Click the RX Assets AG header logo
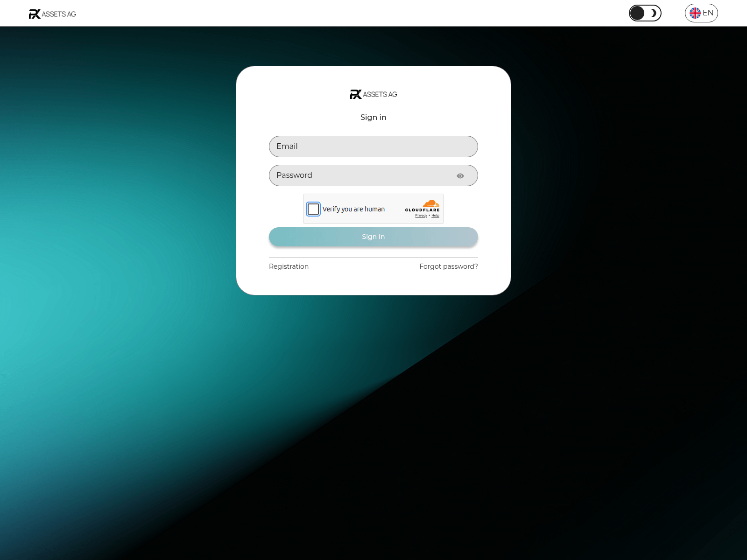The image size is (747, 560). point(52,14)
